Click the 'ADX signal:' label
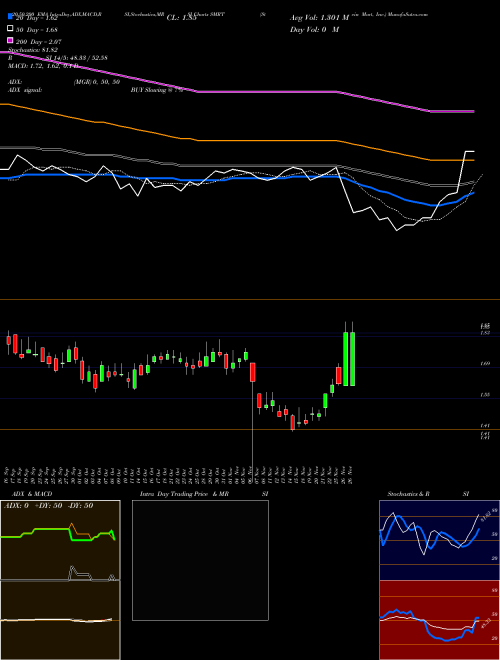 click(25, 90)
